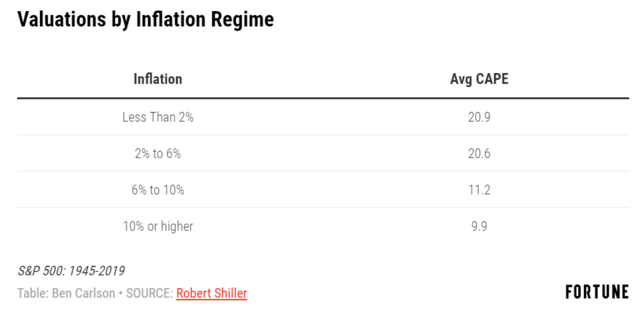The height and width of the screenshot is (314, 644).
Task: Click the Valuations by Inflation Regime title
Action: [x=145, y=19]
